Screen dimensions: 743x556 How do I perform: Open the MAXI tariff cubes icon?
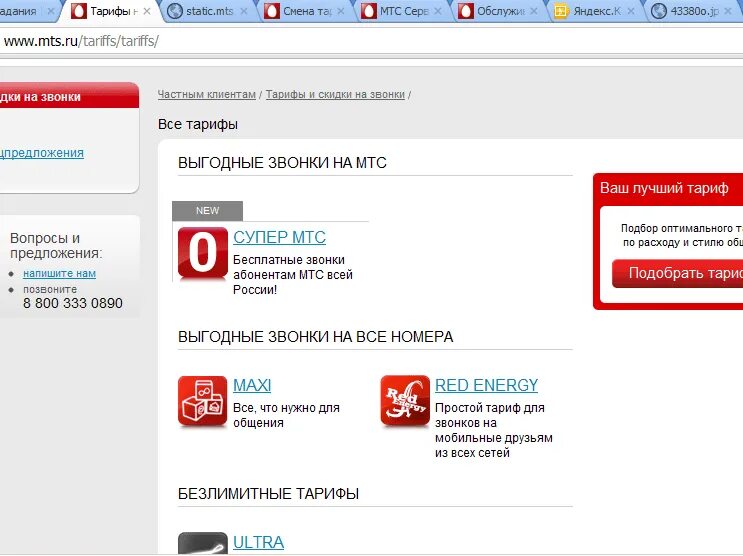(x=203, y=401)
